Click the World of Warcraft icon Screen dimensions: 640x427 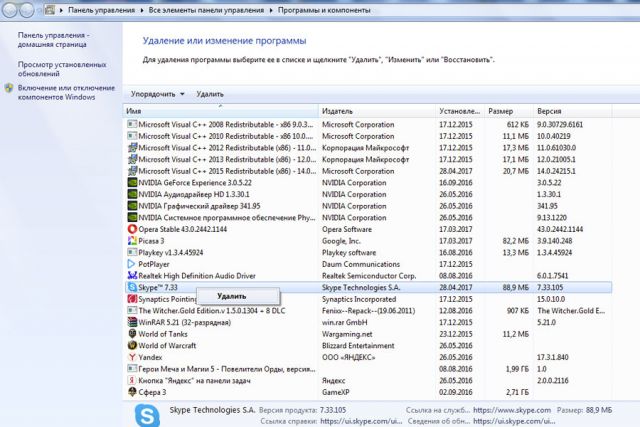click(132, 345)
